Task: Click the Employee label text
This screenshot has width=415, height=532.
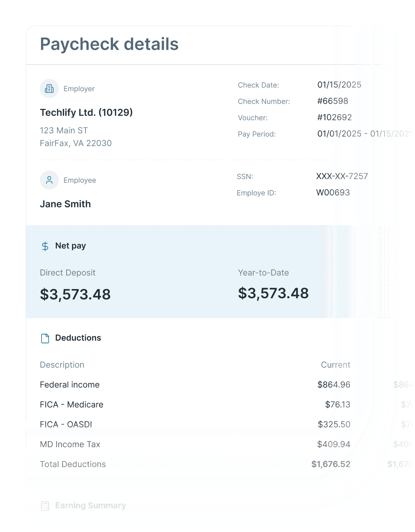Action: [x=80, y=180]
